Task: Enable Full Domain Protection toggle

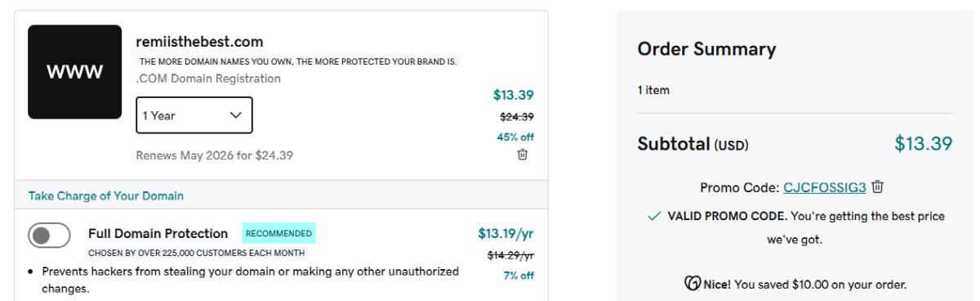Action: pyautogui.click(x=49, y=236)
